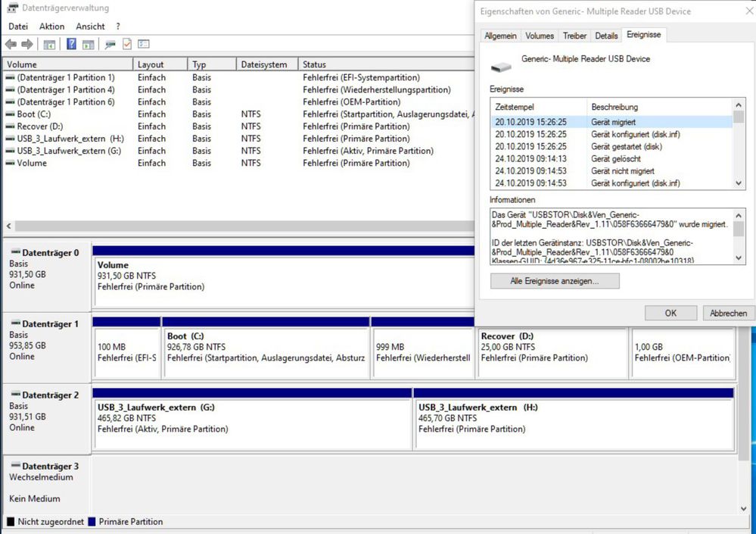Toggle the action pane toolbar icon
756x534 pixels.
click(x=88, y=45)
